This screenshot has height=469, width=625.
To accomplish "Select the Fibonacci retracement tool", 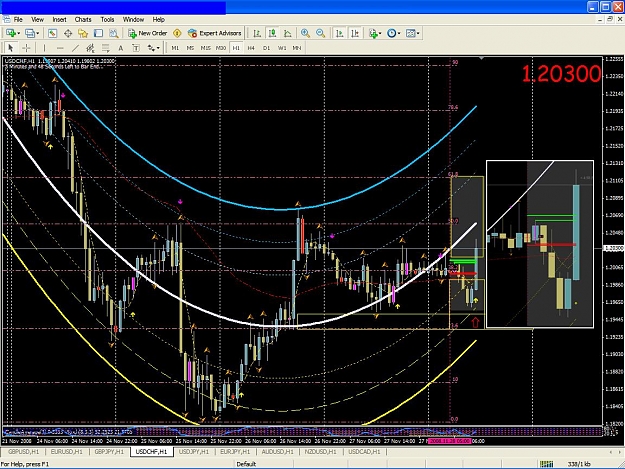I will (x=106, y=48).
